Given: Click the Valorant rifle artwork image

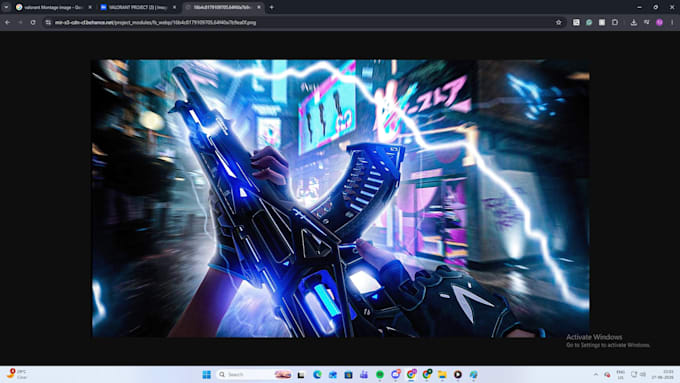Looking at the screenshot, I should click(x=340, y=198).
